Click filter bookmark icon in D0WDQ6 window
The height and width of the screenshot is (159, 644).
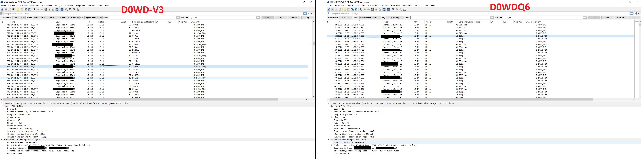[329, 13]
